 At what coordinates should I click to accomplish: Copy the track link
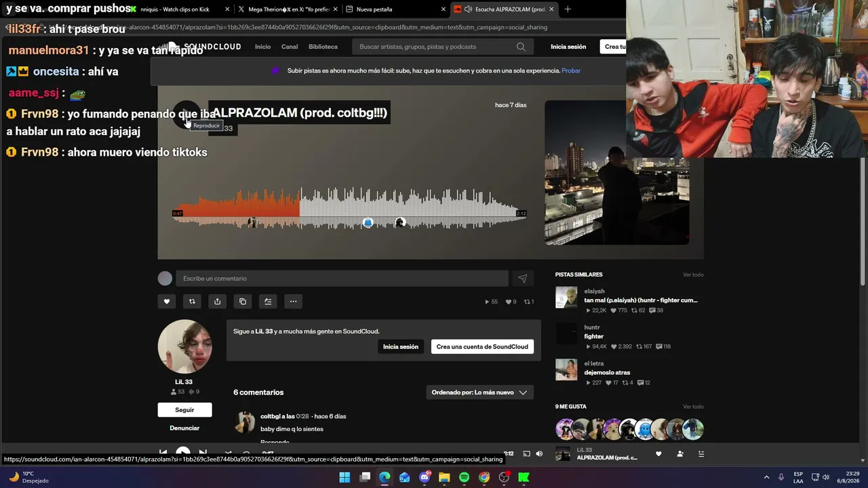click(243, 302)
